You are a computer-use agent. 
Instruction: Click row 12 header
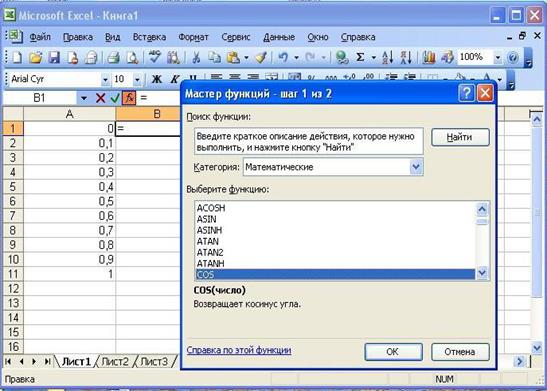(x=13, y=289)
